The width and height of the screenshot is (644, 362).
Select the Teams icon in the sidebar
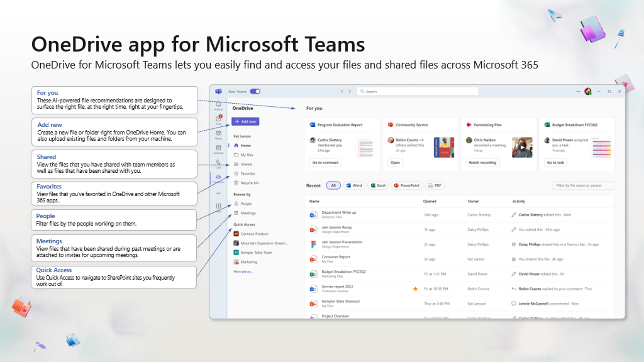pyautogui.click(x=218, y=133)
